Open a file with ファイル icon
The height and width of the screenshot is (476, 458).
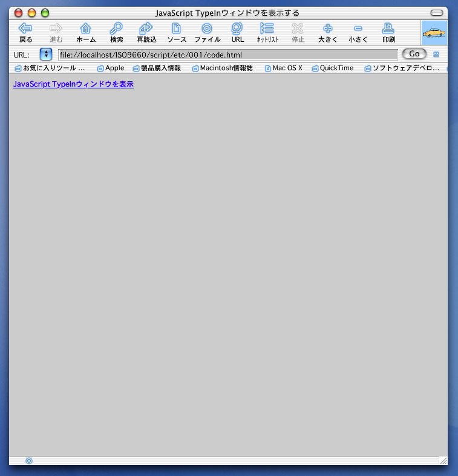click(x=207, y=33)
